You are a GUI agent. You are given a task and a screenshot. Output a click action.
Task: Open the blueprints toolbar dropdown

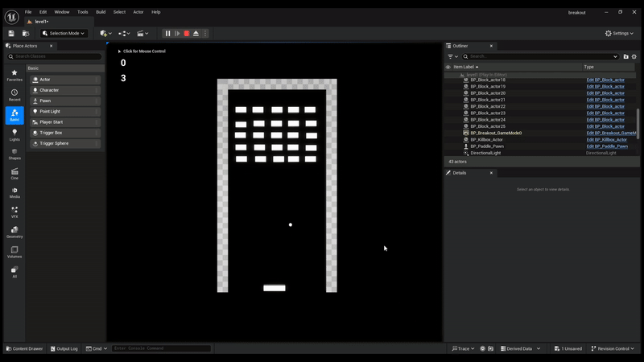(x=124, y=33)
